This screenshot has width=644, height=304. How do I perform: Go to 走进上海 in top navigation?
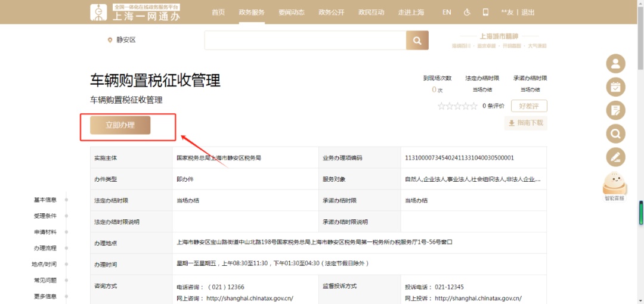411,13
